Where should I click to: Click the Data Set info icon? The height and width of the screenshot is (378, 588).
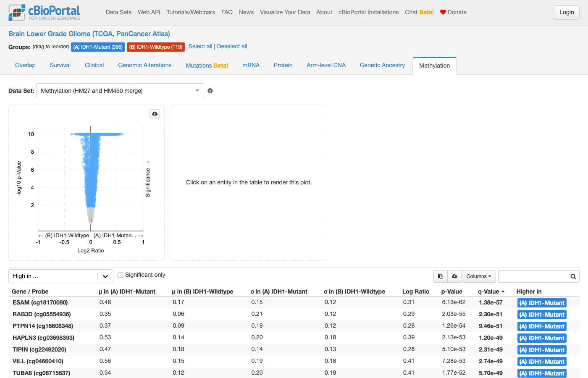coord(210,91)
